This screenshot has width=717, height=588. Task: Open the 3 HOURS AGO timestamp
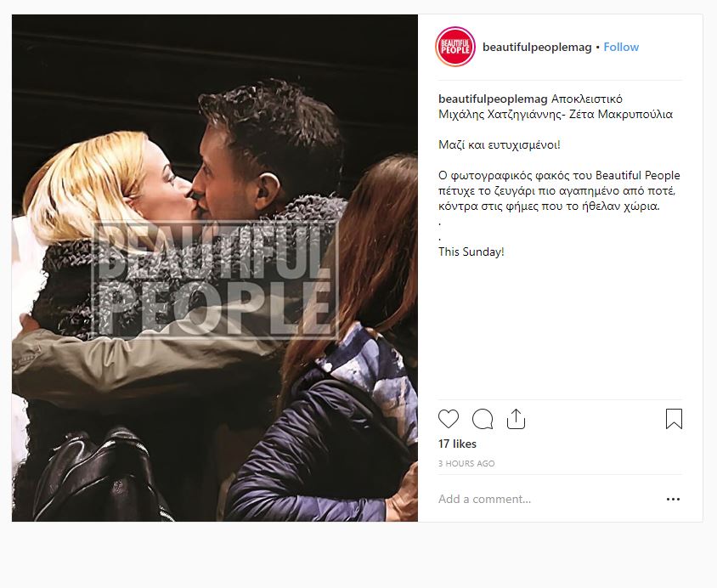466,464
